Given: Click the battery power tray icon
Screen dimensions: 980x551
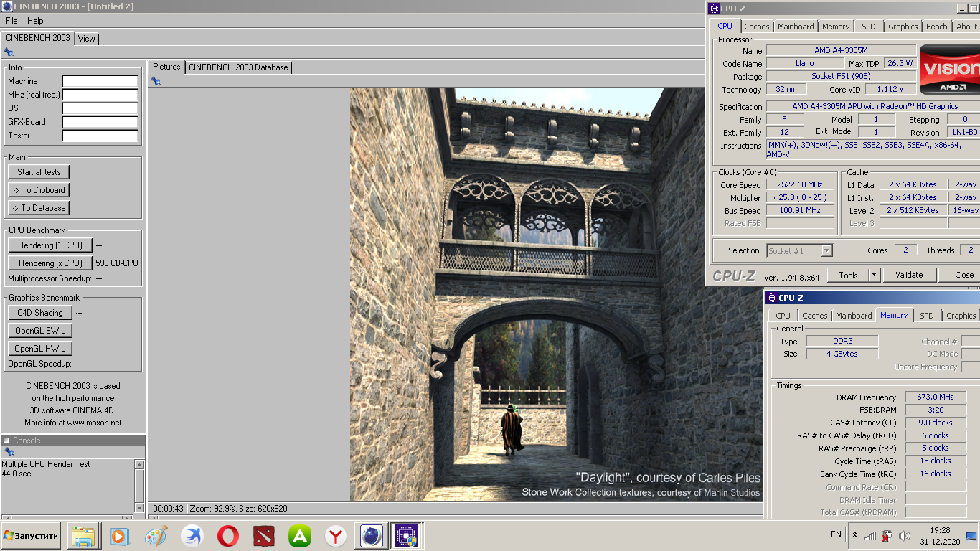Looking at the screenshot, I should 887,535.
